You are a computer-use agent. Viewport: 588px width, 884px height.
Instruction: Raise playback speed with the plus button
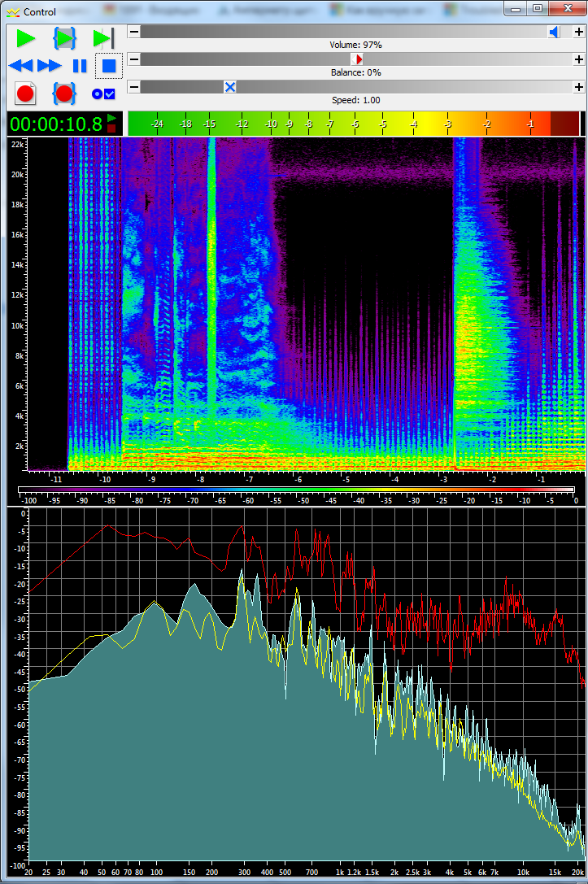(x=579, y=87)
